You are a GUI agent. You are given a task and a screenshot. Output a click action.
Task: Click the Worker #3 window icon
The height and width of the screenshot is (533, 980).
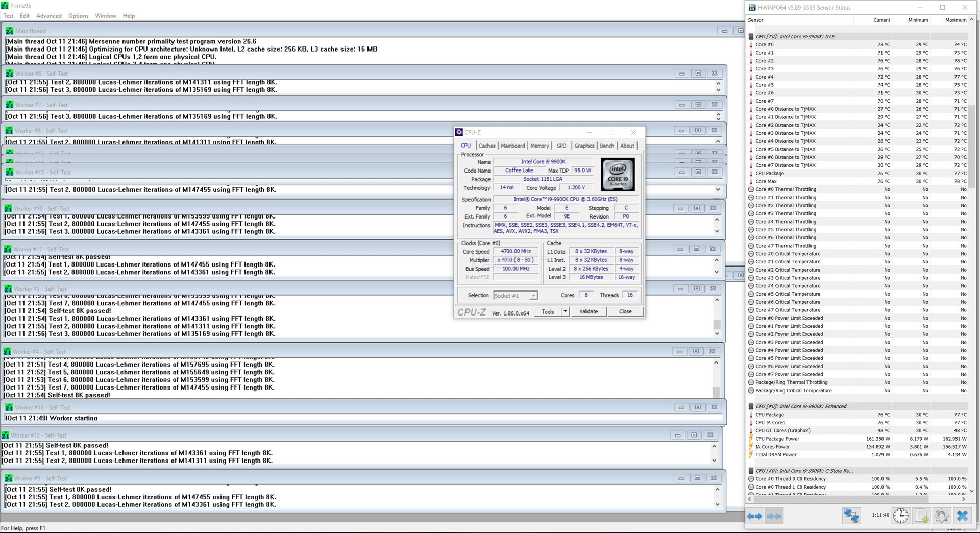pos(8,289)
